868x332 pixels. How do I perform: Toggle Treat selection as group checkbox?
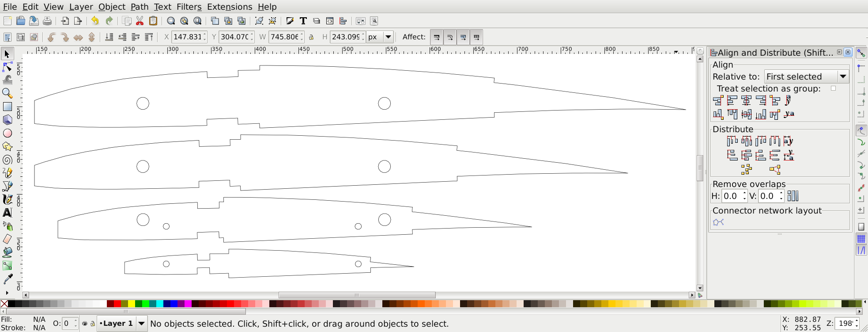[x=833, y=88]
